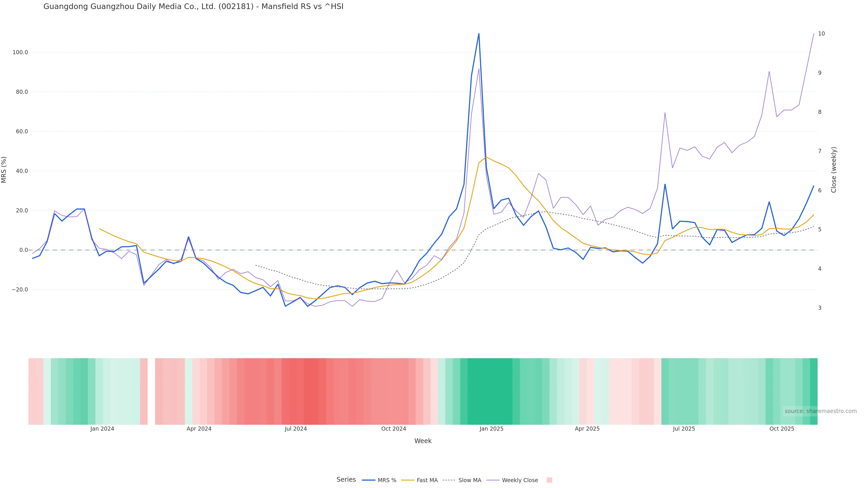Viewport: 868px width, 488px height.
Task: Click the Oct 2025 x-axis label
Action: point(782,429)
